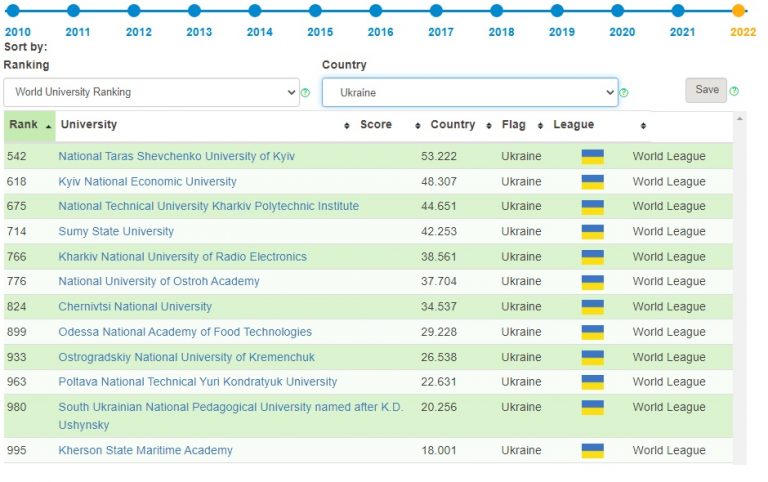Click help icon beside Save button
Screen dimensions: 768x482
[734, 91]
